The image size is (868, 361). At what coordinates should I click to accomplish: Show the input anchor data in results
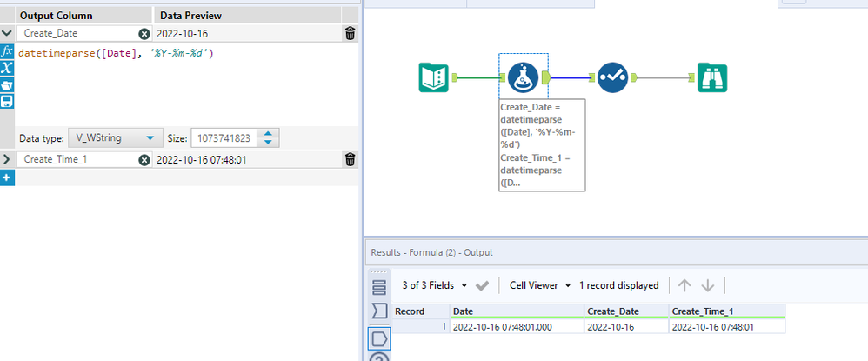379,311
